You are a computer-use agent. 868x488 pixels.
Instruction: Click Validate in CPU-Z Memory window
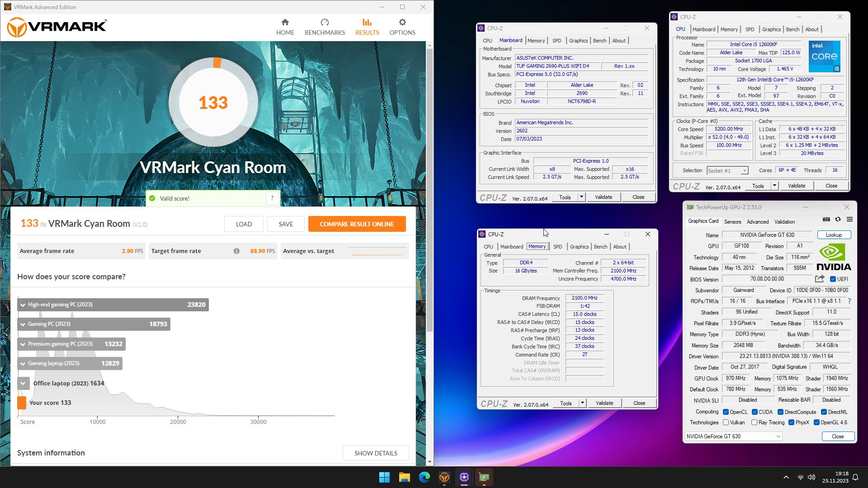coord(604,403)
